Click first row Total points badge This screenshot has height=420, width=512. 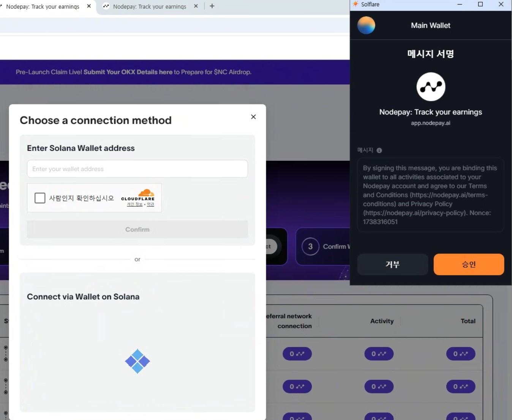pyautogui.click(x=461, y=354)
